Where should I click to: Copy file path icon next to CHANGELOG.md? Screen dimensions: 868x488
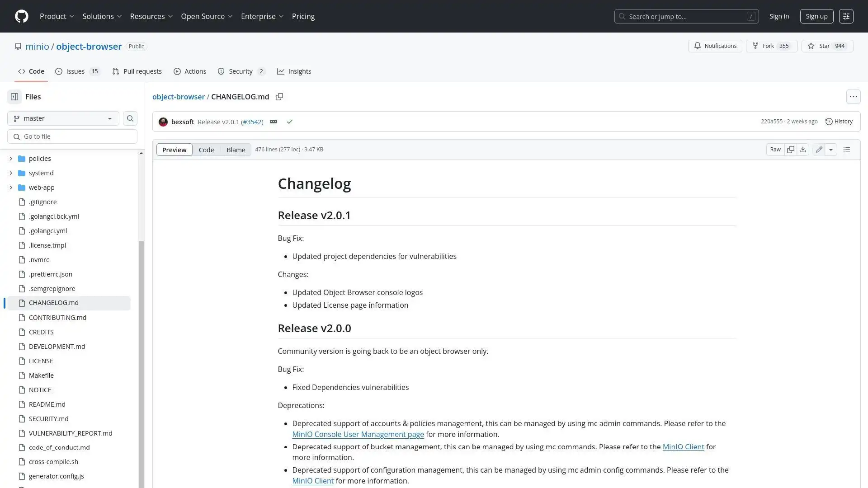(x=279, y=97)
